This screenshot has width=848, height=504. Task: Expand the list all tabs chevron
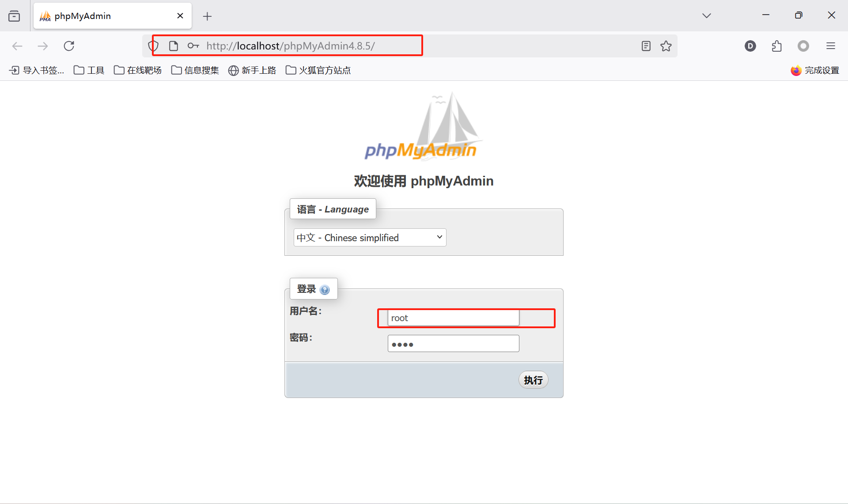707,16
